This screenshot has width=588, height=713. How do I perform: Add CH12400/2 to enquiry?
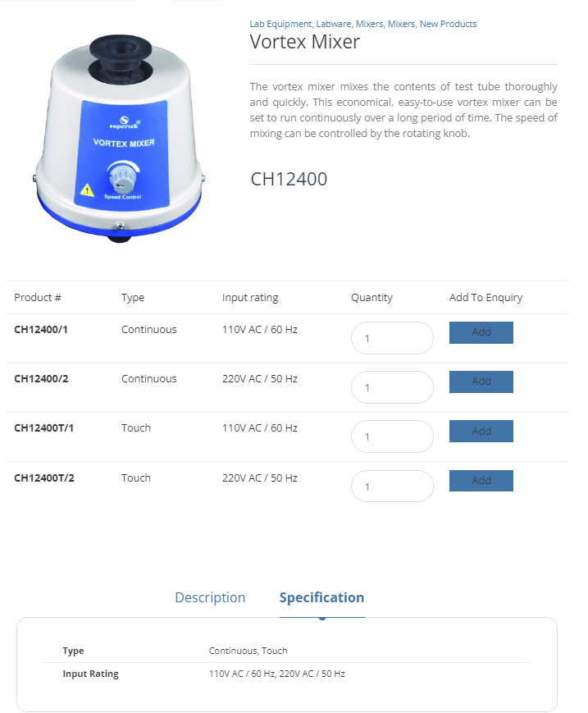[481, 382]
